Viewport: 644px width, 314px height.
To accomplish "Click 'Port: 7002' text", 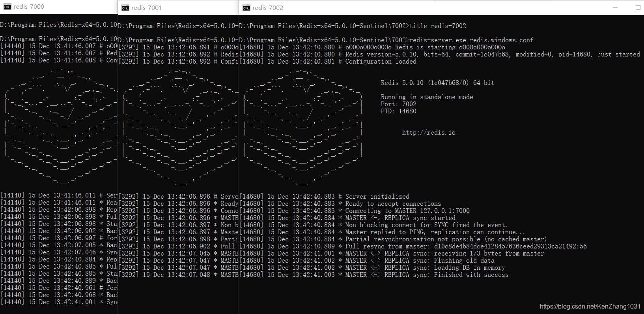I will 398,104.
